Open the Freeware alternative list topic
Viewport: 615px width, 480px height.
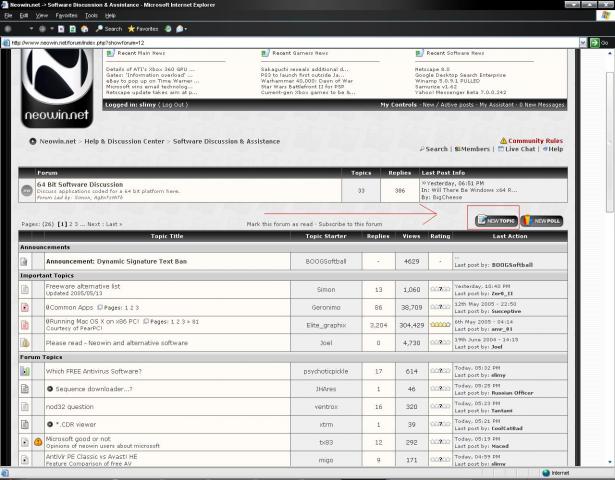click(83, 286)
